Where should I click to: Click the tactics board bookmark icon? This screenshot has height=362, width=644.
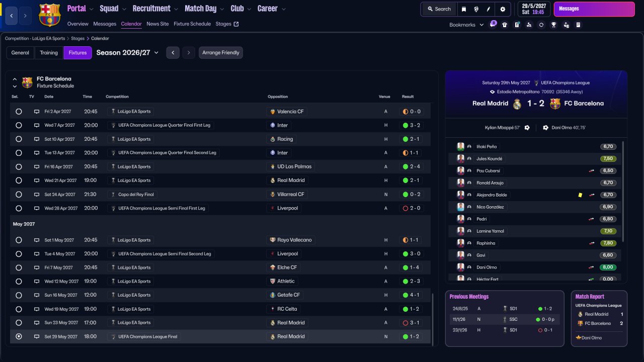point(517,25)
